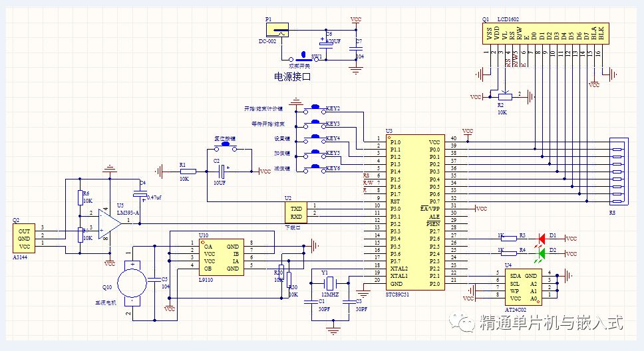Click the Q10 DC motor symbol

(x=132, y=284)
